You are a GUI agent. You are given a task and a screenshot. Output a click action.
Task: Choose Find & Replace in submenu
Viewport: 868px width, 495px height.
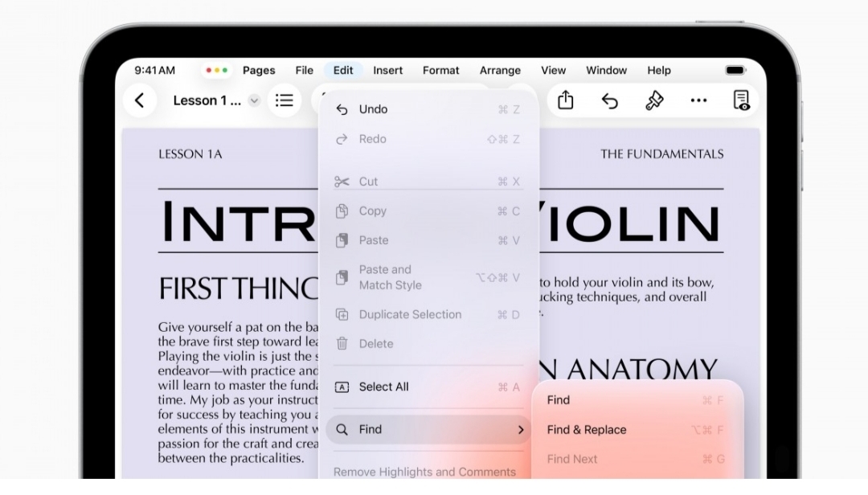(x=636, y=430)
